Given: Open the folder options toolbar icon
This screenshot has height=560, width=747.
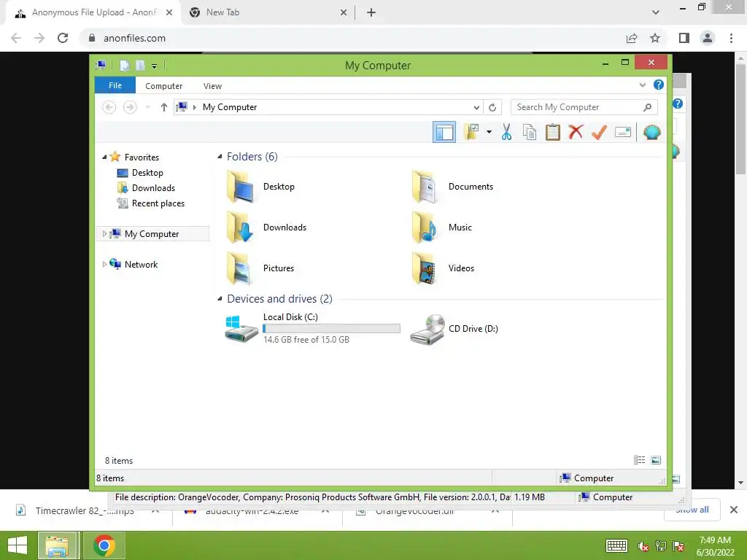Looking at the screenshot, I should (x=471, y=132).
